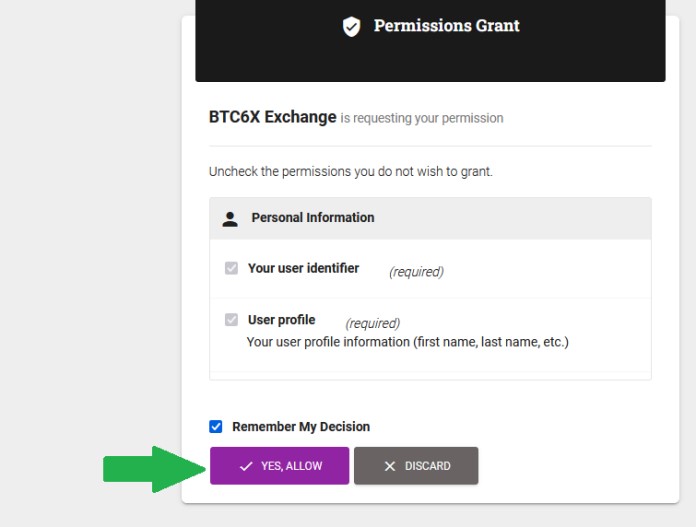
Task: Click the shield icon in Permissions Grant header
Action: coord(351,26)
